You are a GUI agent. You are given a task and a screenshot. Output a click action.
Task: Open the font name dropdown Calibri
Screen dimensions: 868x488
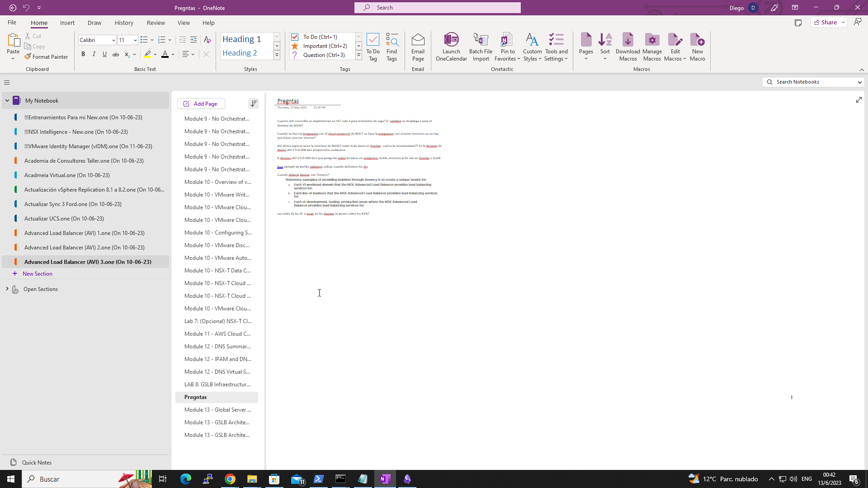click(x=113, y=40)
